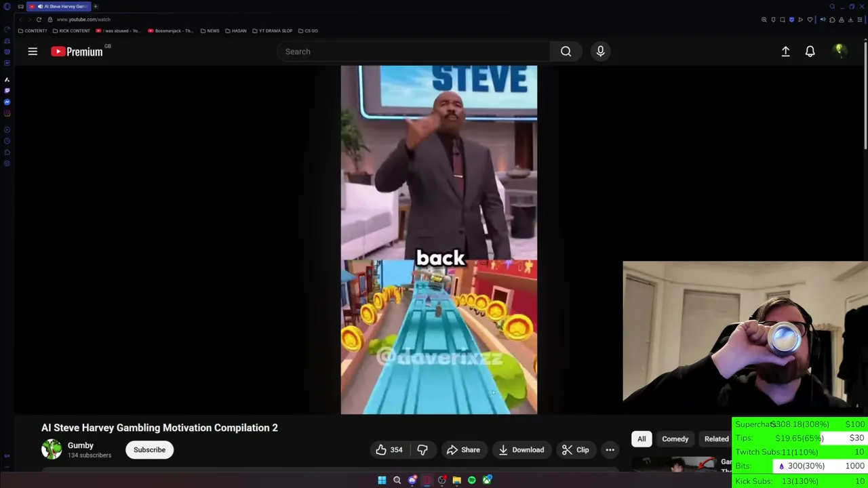
Task: Click the page vertical scrollbar
Action: [x=865, y=95]
